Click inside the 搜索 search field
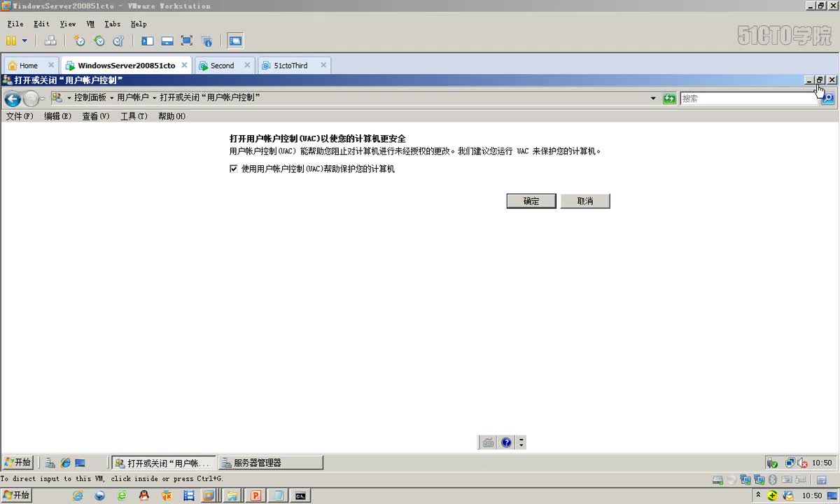Viewport: 840px width, 504px height. pos(749,99)
